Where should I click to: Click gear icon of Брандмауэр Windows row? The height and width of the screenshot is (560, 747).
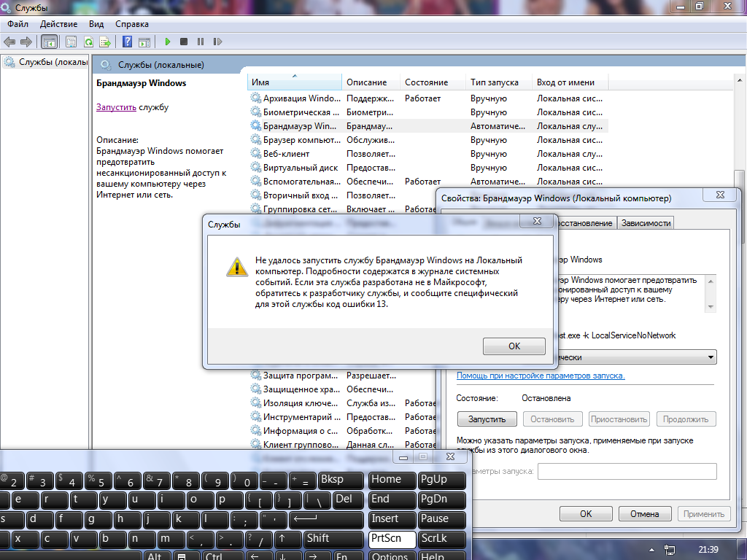(x=256, y=125)
